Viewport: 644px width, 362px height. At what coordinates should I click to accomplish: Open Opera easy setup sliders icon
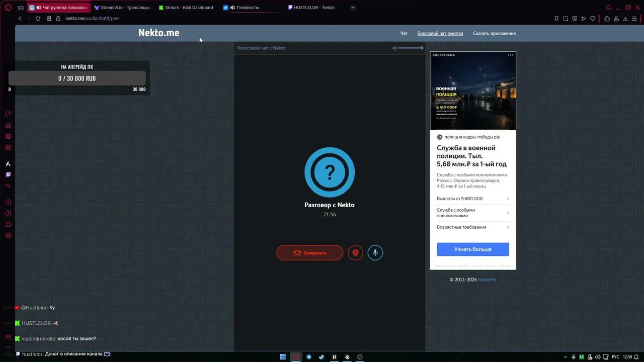pyautogui.click(x=634, y=19)
